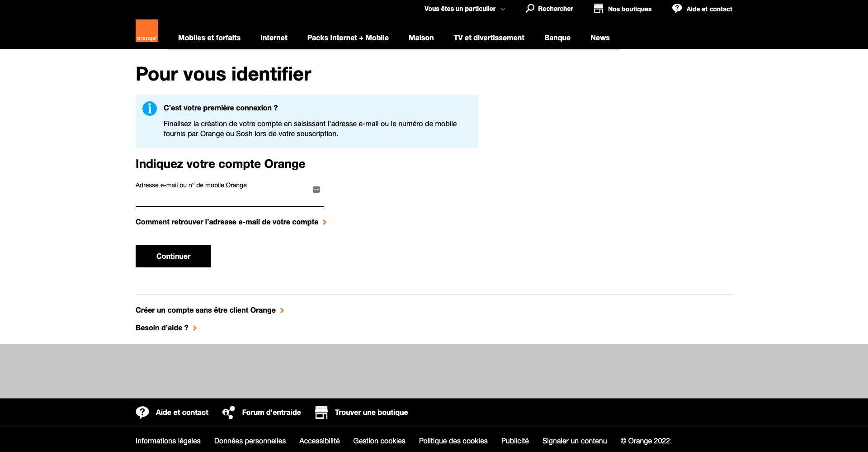868x452 pixels.
Task: Open the Internet menu
Action: pos(274,38)
